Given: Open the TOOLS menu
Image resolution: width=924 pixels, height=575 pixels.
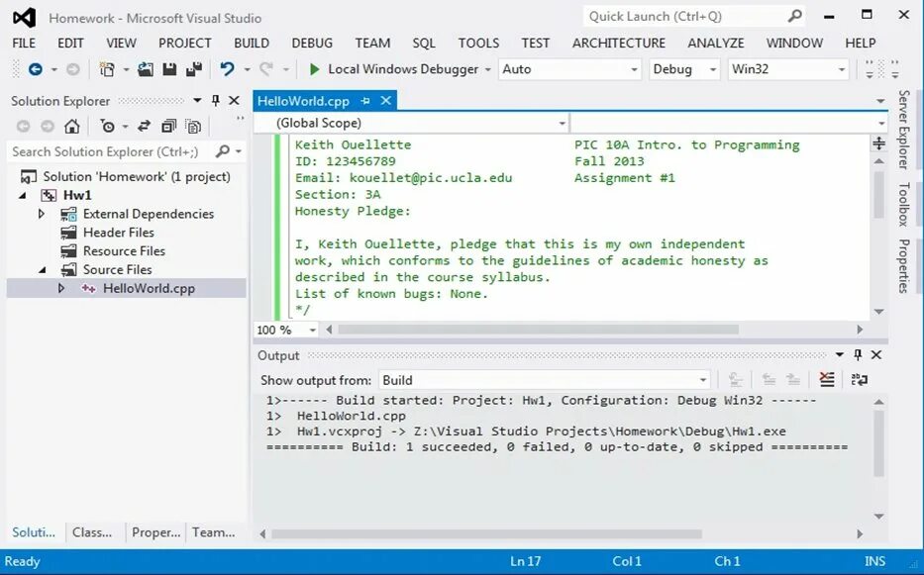Looking at the screenshot, I should [478, 43].
